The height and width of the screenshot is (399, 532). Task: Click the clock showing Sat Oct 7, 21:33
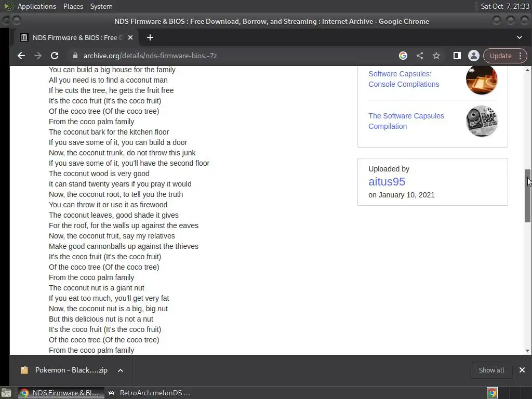point(505,6)
